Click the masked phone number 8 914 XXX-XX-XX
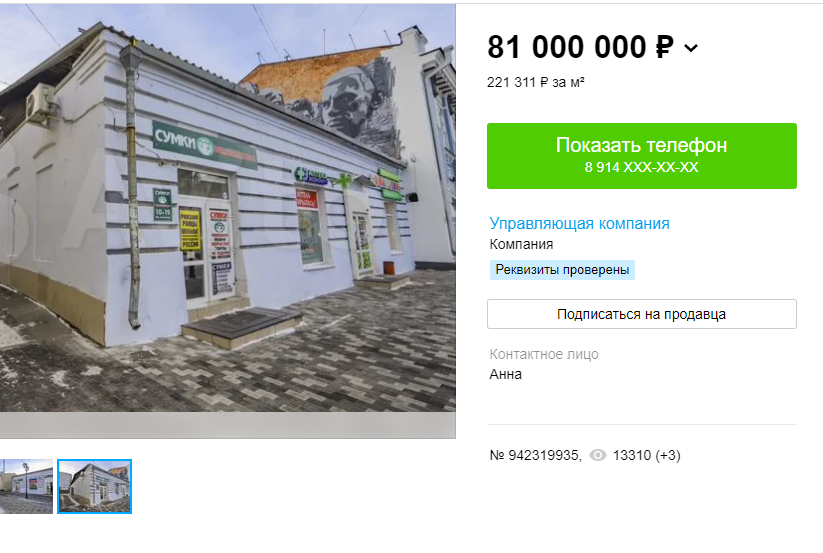 641,167
